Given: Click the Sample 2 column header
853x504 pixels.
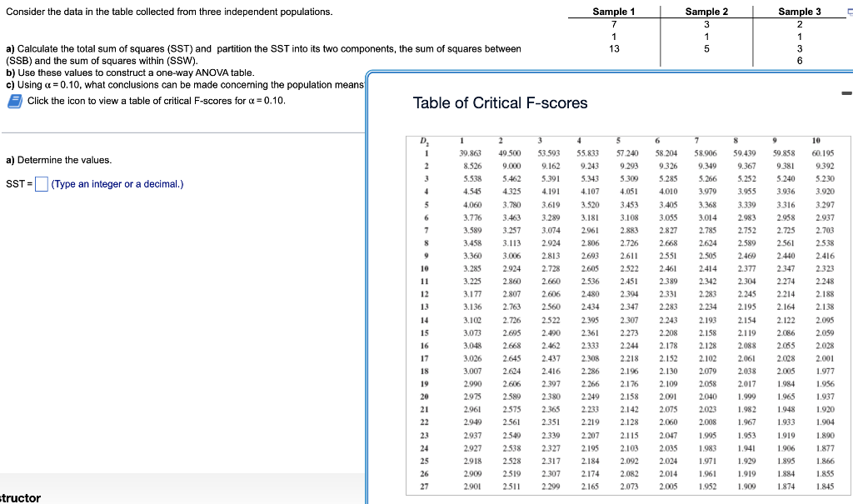Looking at the screenshot, I should pyautogui.click(x=706, y=11).
